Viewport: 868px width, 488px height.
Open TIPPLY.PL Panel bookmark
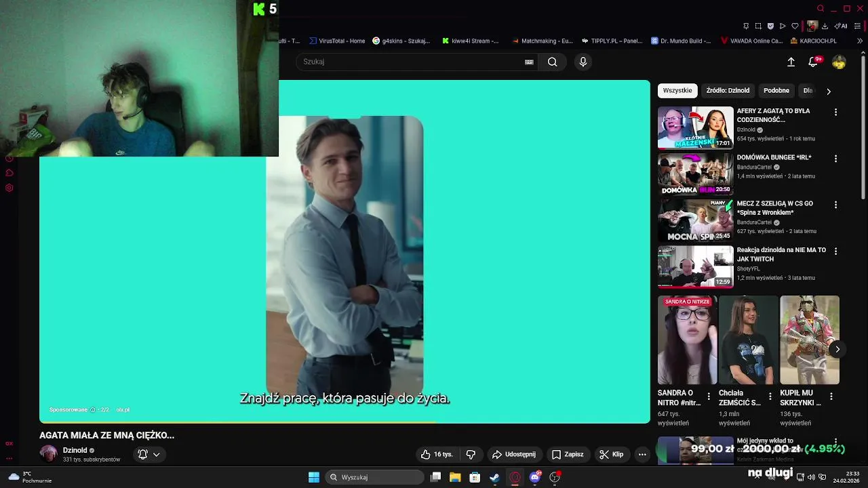[612, 41]
